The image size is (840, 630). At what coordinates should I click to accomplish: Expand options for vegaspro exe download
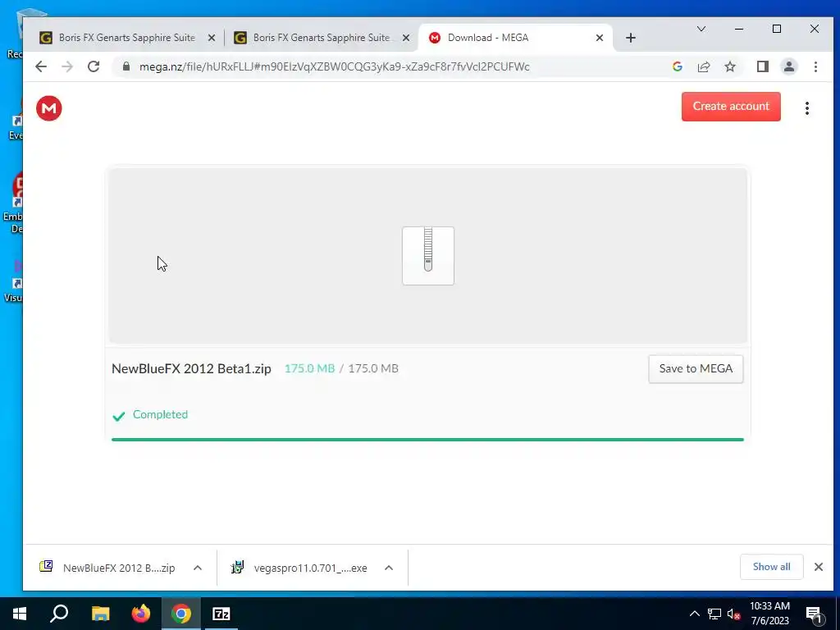click(389, 568)
